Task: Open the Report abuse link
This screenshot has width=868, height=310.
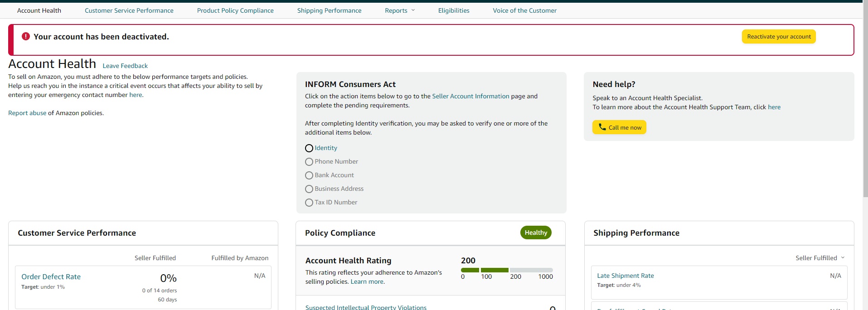Action: 27,113
